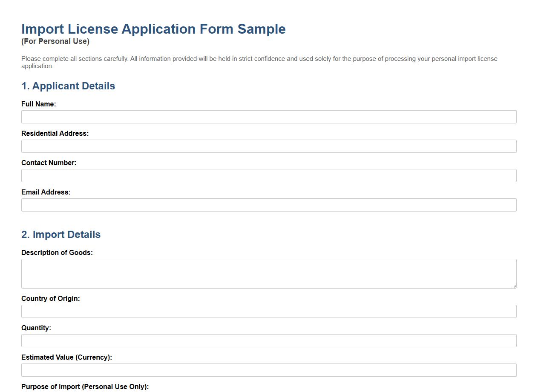The width and height of the screenshot is (538, 392).
Task: Click the Email Address label
Action: pyautogui.click(x=46, y=192)
